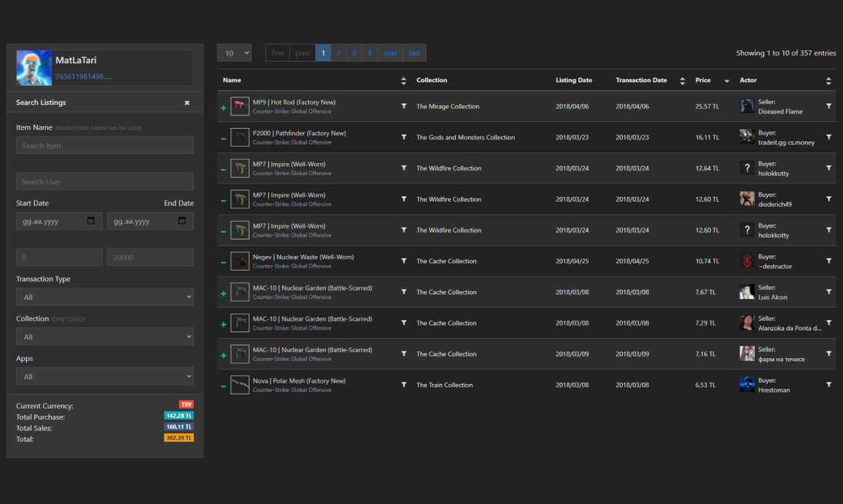This screenshot has width=843, height=504.
Task: Click minus sign on P2000 Pathfinder row
Action: point(223,138)
